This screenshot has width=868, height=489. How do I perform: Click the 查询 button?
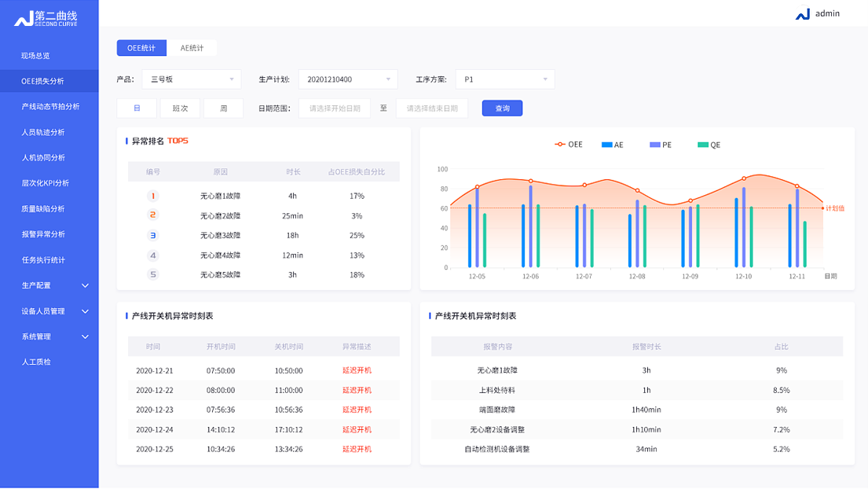click(502, 108)
